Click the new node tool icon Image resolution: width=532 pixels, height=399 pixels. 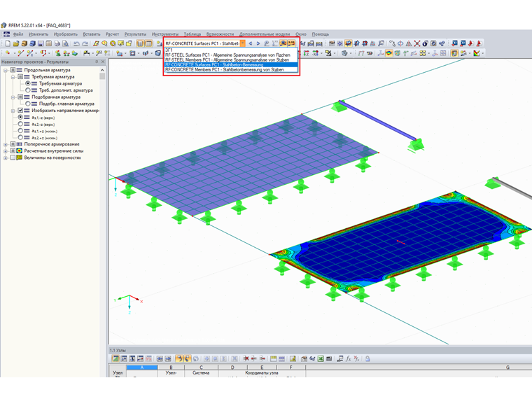(8, 53)
